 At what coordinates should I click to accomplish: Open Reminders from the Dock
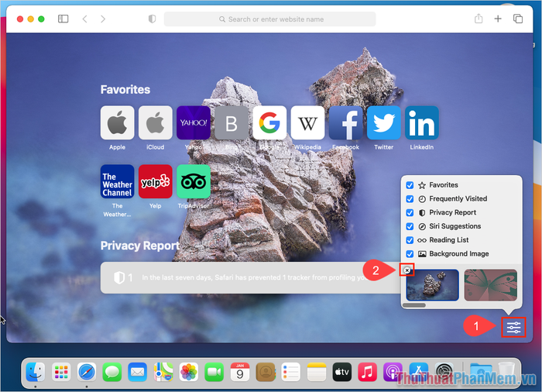[x=290, y=373]
